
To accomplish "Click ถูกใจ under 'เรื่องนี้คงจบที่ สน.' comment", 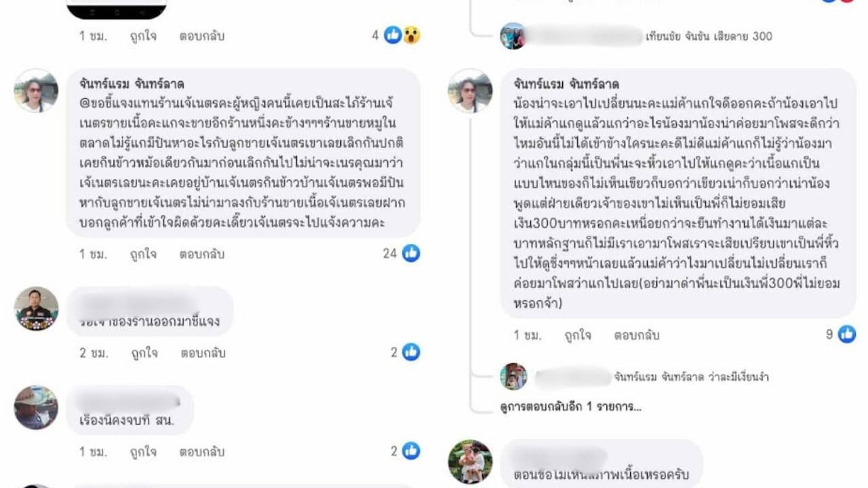I will coord(143,452).
